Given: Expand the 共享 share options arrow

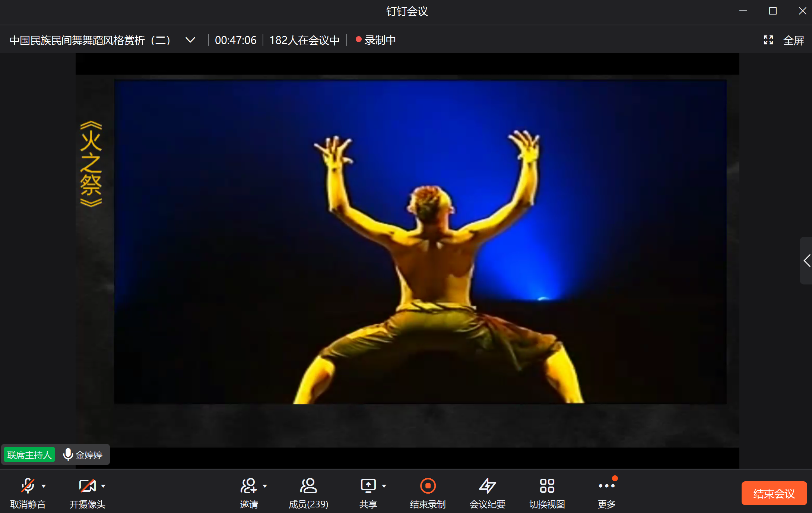Looking at the screenshot, I should tap(384, 486).
